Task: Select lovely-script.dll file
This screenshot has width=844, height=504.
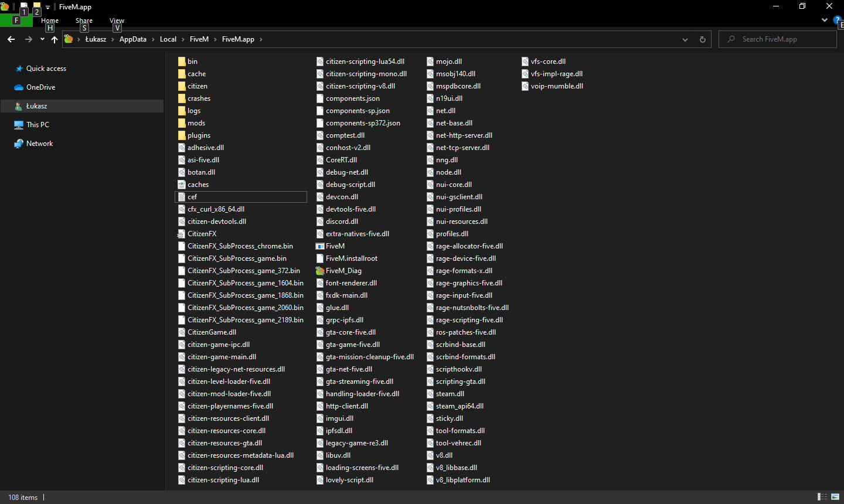Action: 345,480
